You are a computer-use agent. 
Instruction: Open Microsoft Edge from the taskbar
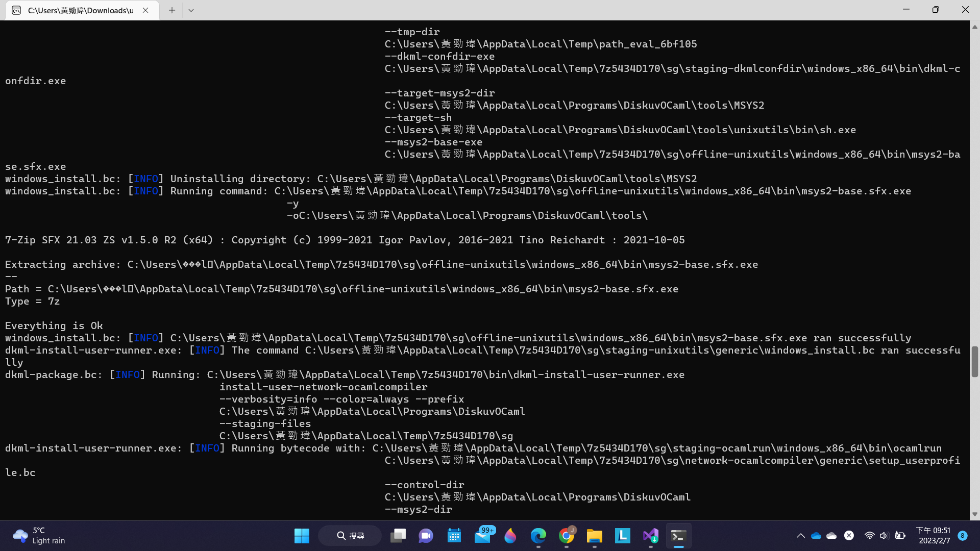click(x=538, y=536)
